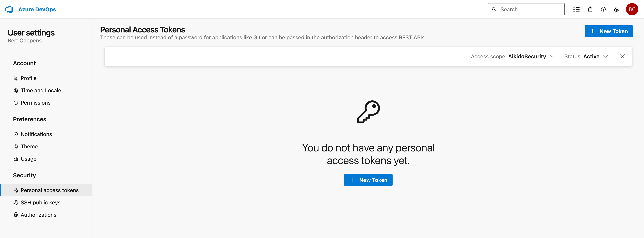644x238 pixels.
Task: Open the Marketplace shopping bag icon
Action: 590,9
